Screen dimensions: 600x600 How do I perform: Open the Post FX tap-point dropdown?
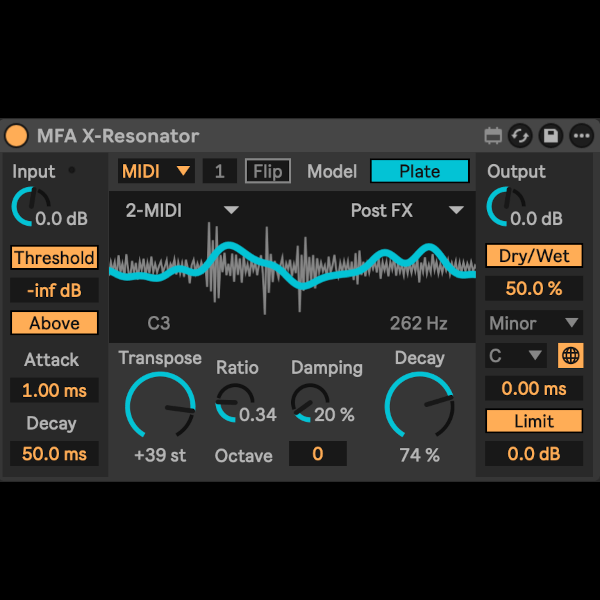(x=407, y=210)
